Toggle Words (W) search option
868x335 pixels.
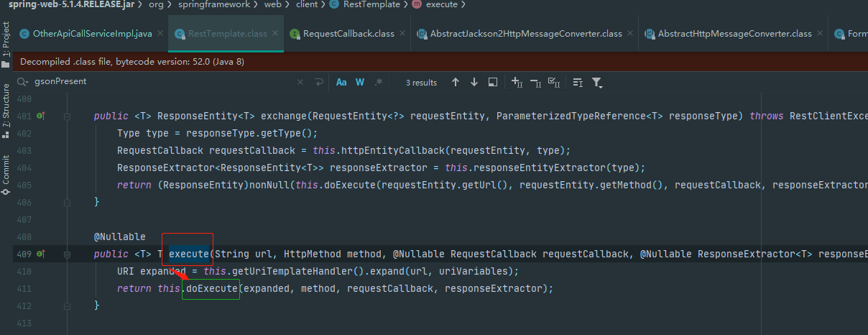tap(360, 82)
